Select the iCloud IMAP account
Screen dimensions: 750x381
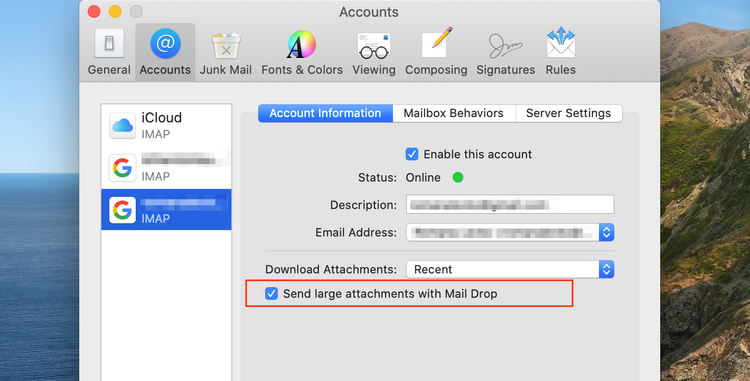(x=166, y=125)
